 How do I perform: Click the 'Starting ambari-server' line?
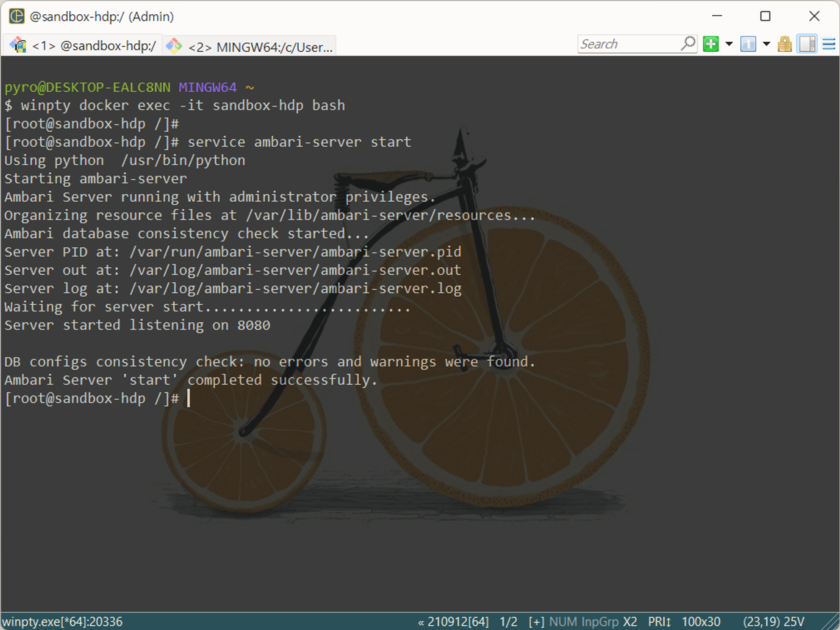(95, 179)
